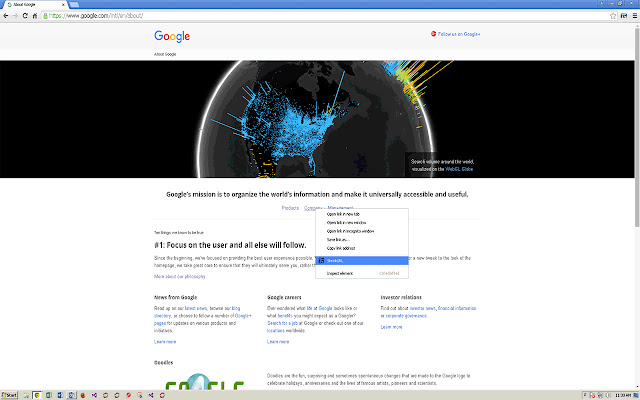The height and width of the screenshot is (400, 640).
Task: Open the latest news link
Action: point(196,308)
